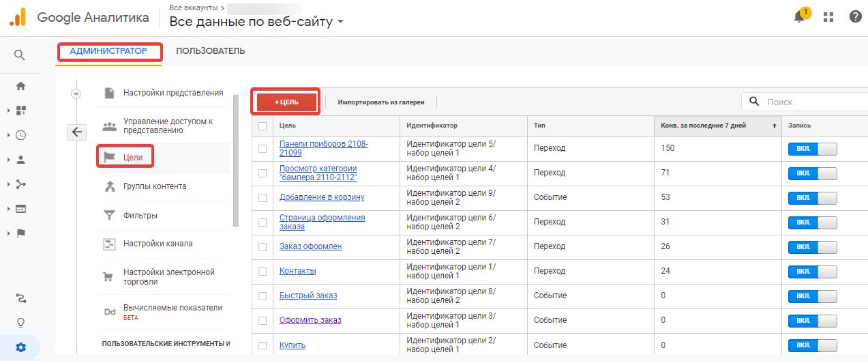
Task: Open the Все данные по веб-сайту dropdown
Action: click(x=256, y=22)
